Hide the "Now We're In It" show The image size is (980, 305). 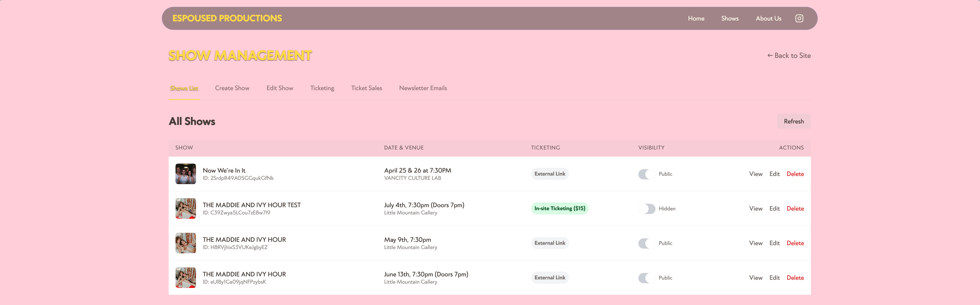pos(646,174)
